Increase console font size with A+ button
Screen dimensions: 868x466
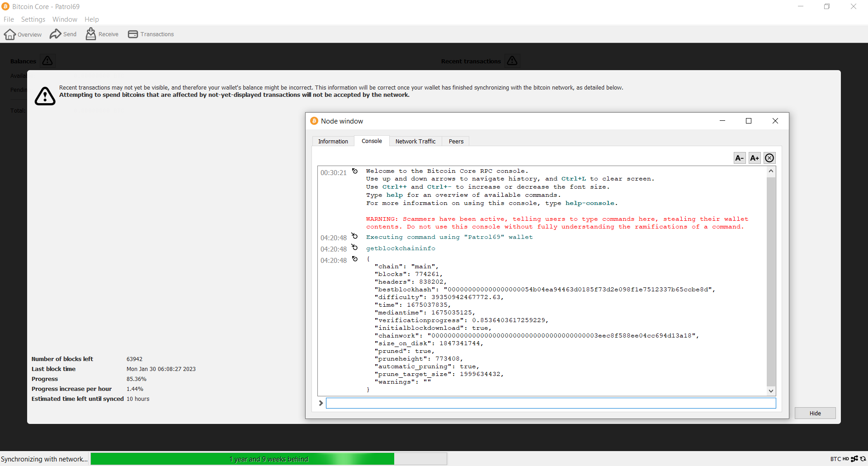pyautogui.click(x=755, y=158)
